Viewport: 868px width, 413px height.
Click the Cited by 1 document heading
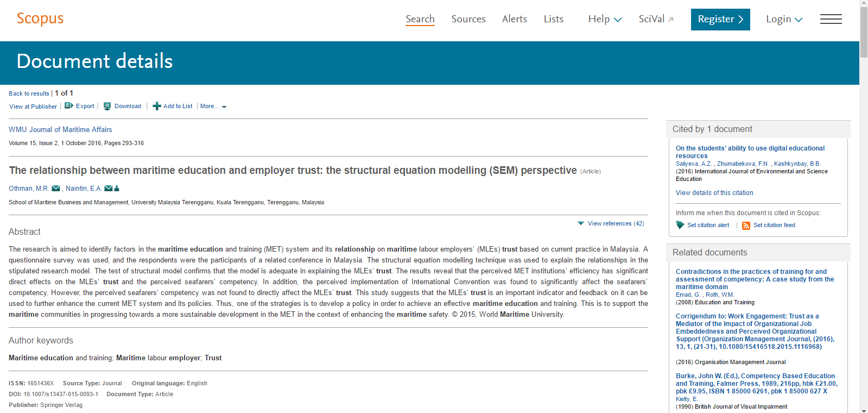pos(712,129)
